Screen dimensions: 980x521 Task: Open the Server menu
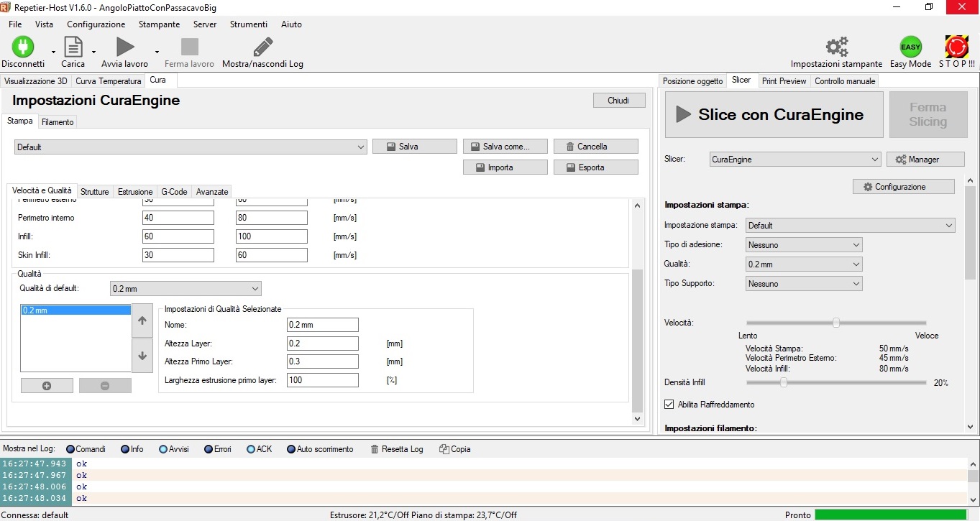click(x=205, y=24)
